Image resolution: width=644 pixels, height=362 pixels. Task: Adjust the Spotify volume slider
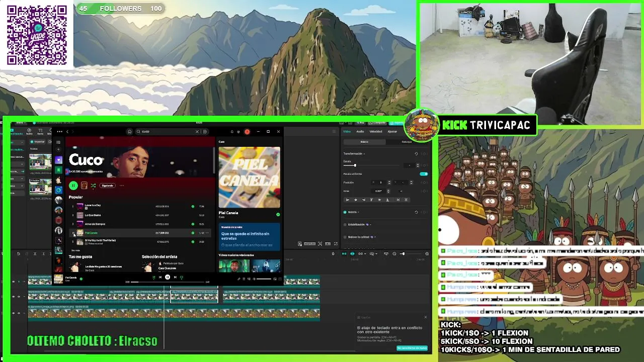click(x=264, y=279)
